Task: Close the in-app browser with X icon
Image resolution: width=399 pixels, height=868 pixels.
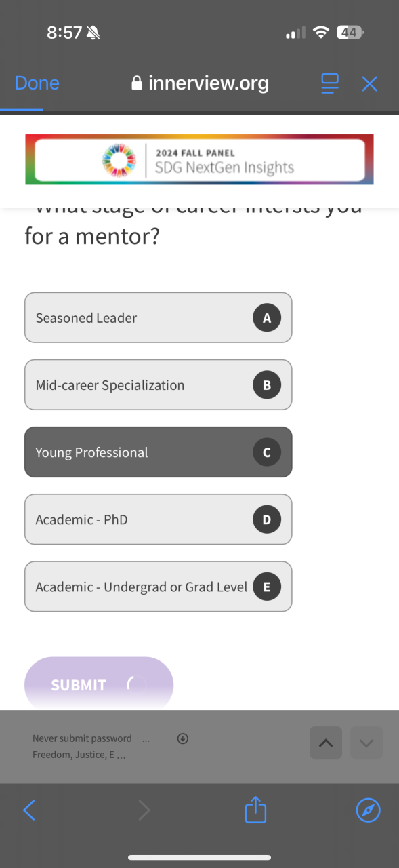Action: (369, 84)
